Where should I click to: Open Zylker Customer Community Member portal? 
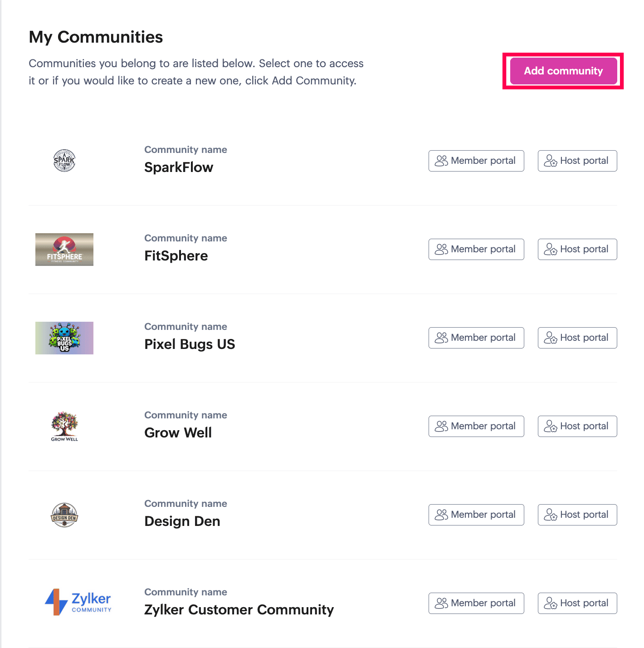pos(476,603)
